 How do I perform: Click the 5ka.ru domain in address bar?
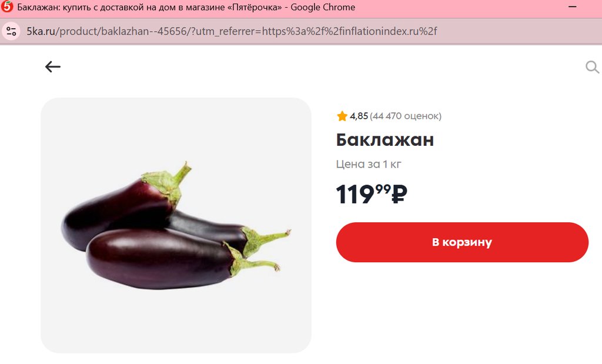[x=41, y=31]
